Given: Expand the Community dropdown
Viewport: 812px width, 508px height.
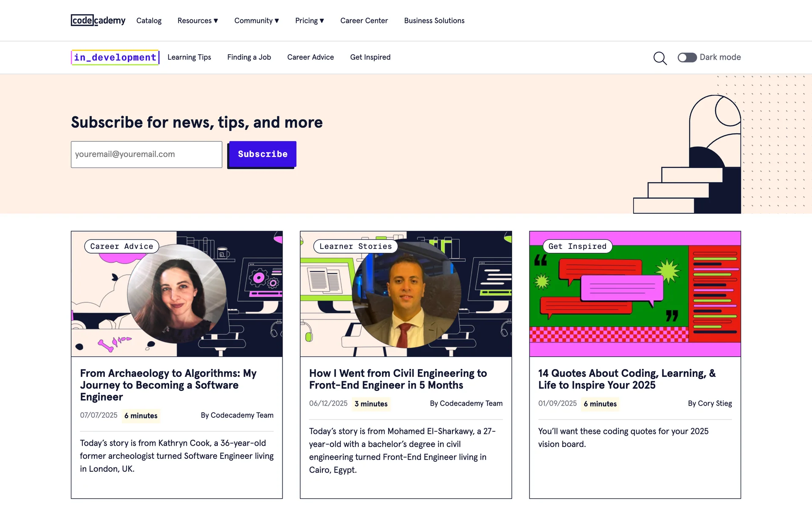Looking at the screenshot, I should [256, 20].
